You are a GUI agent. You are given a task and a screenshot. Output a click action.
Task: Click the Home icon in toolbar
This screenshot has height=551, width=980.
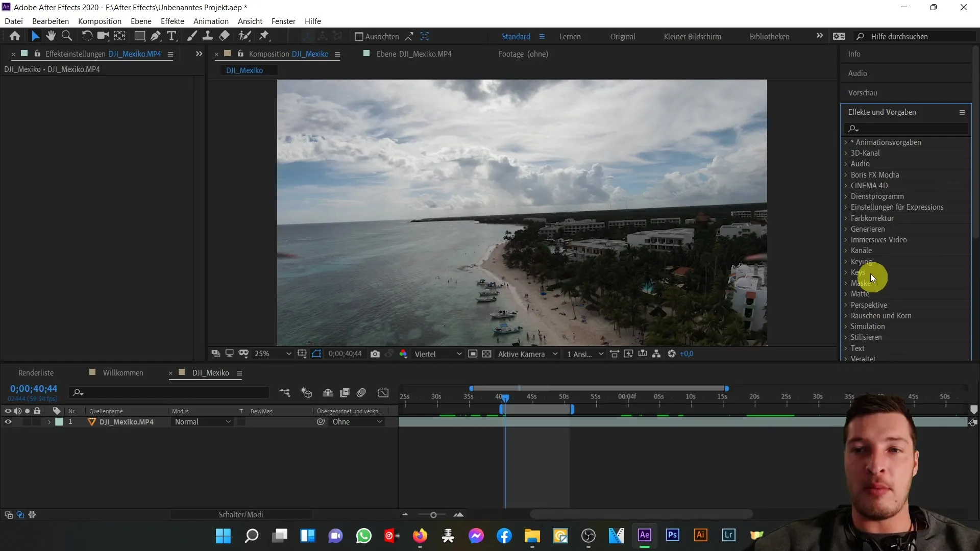[x=15, y=36]
